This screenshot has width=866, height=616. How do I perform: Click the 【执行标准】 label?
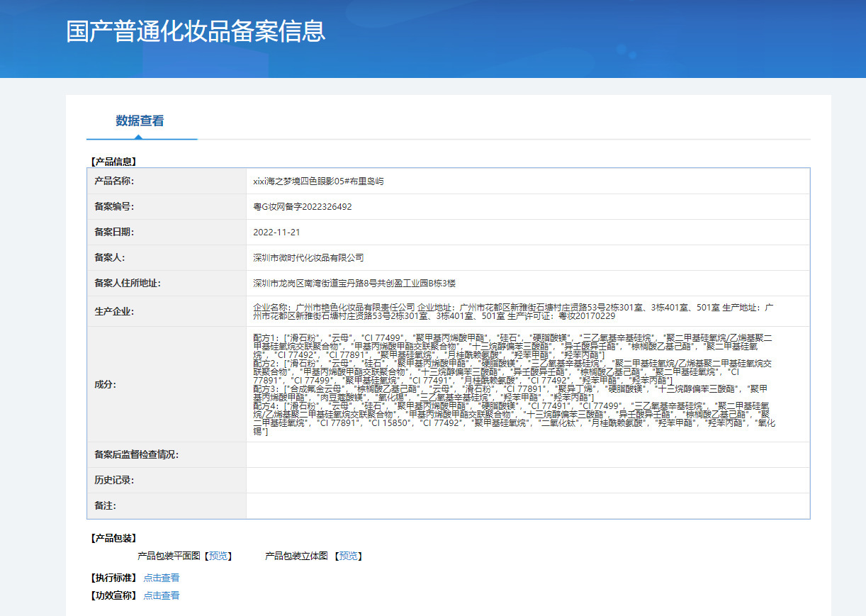tap(113, 578)
